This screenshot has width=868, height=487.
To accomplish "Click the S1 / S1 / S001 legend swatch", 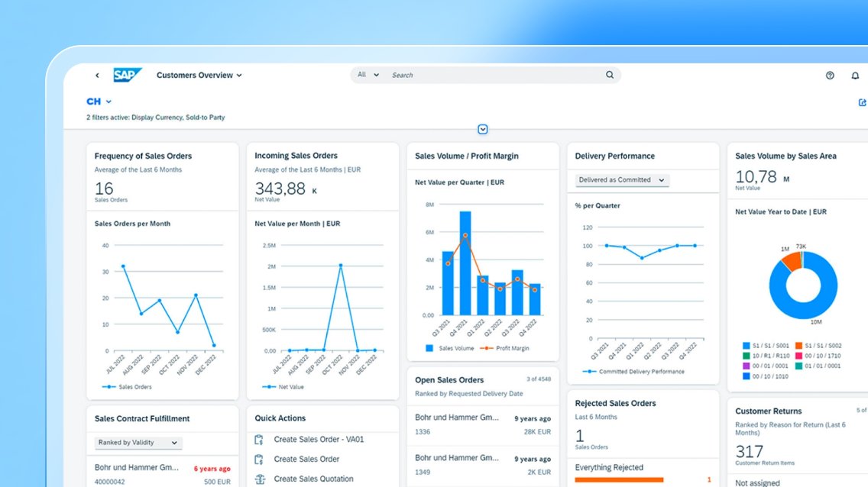I will point(747,346).
